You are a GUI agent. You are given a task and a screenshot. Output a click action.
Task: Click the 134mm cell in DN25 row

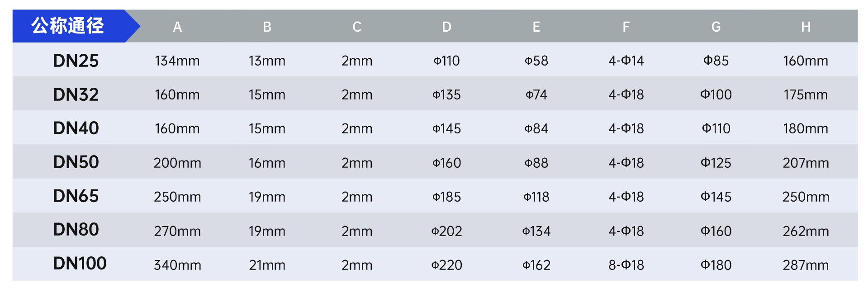[177, 61]
